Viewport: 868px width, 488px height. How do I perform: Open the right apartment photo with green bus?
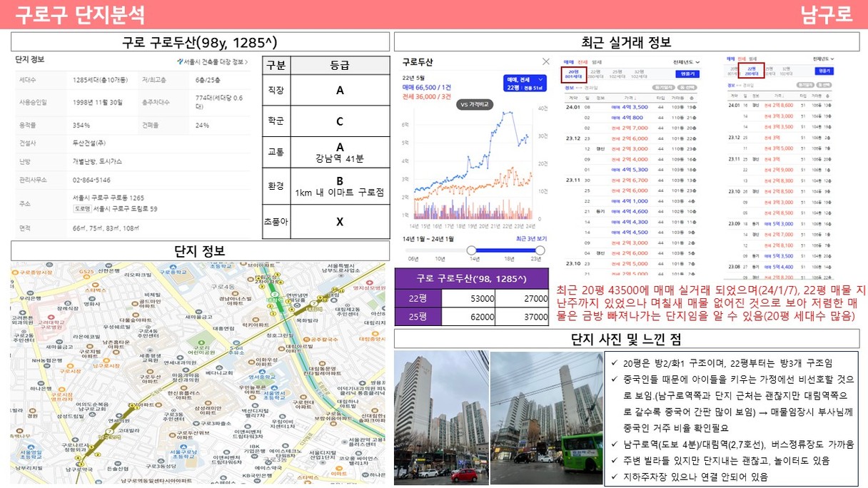(545, 418)
